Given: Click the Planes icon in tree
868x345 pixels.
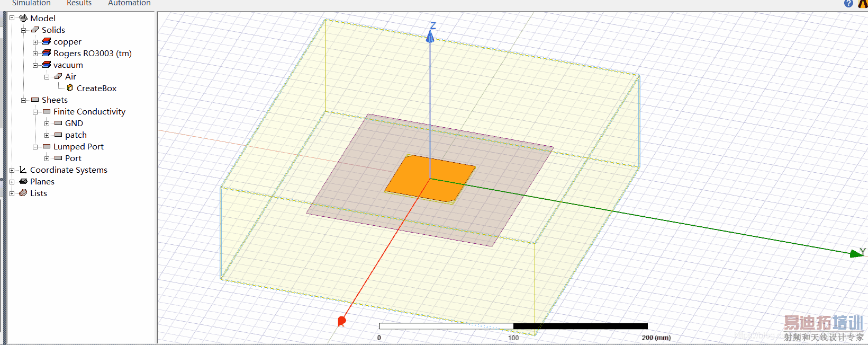Looking at the screenshot, I should (23, 181).
